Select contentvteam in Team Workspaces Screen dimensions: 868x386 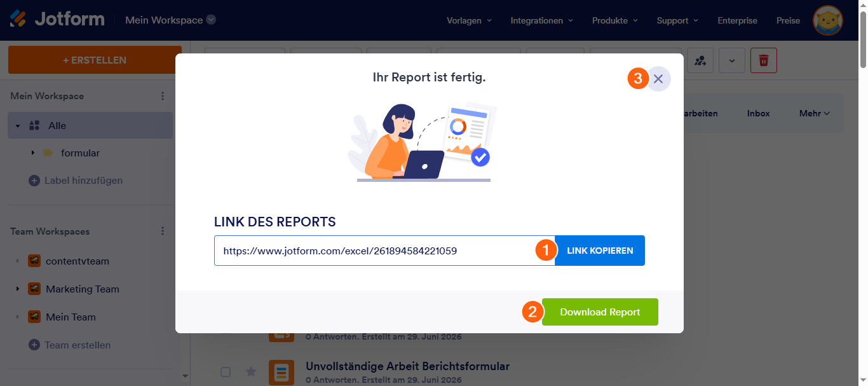(x=78, y=261)
